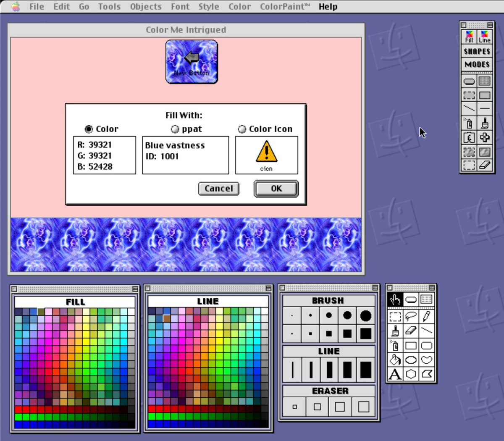Choose the Paint Bucket tool
Screen dimensions: 504x441
coord(395,360)
